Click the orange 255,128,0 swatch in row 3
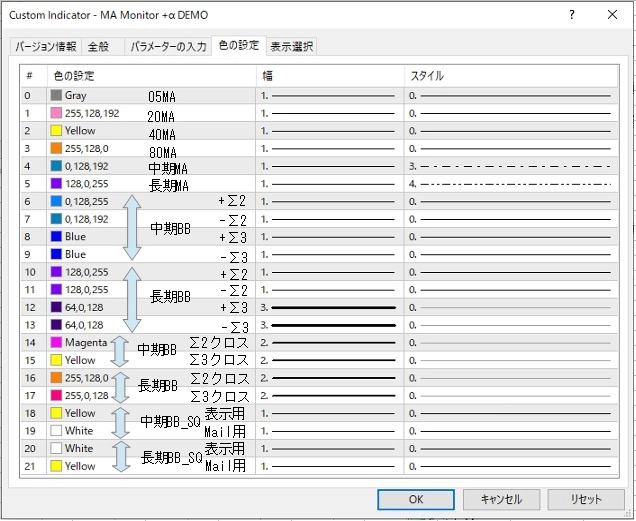Viewport: 636px width, 521px height. [56, 148]
